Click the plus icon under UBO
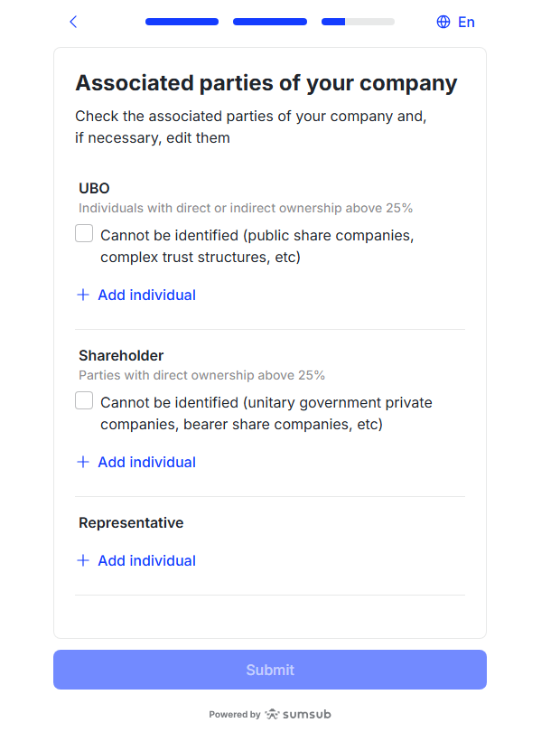Image resolution: width=560 pixels, height=732 pixels. [83, 295]
